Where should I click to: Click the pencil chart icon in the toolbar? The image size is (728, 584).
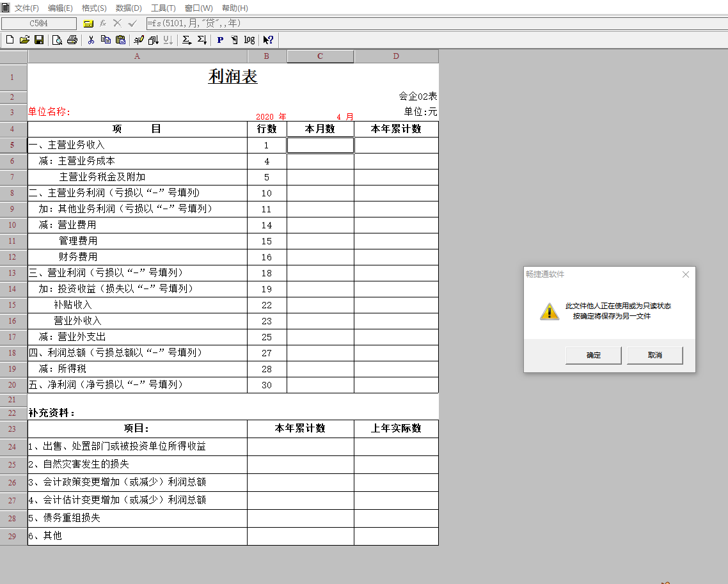click(x=138, y=40)
